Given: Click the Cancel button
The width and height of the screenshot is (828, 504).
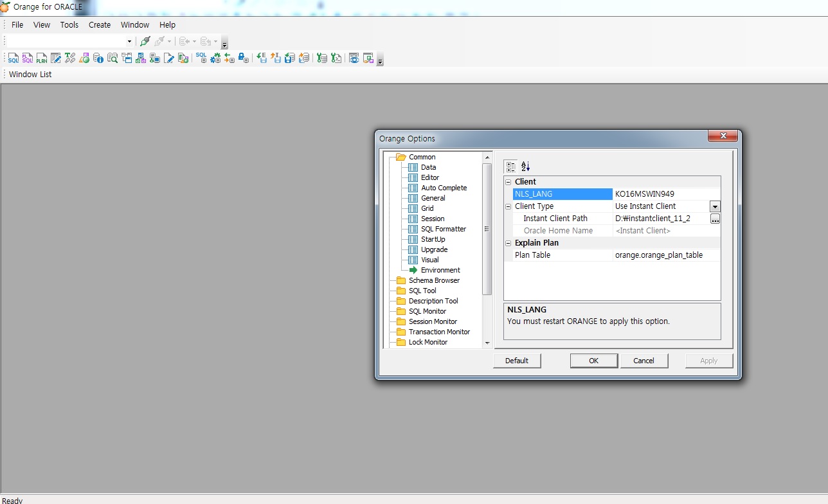Looking at the screenshot, I should click(x=644, y=361).
